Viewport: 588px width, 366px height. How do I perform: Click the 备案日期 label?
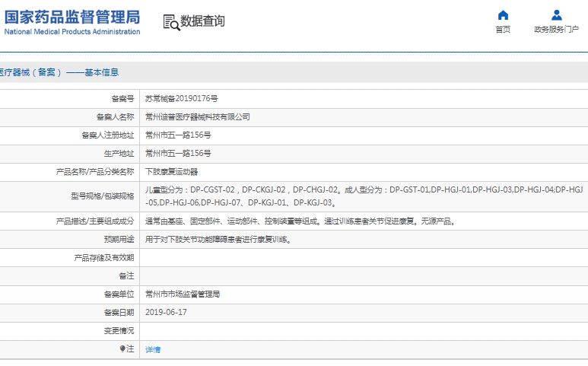click(x=119, y=313)
